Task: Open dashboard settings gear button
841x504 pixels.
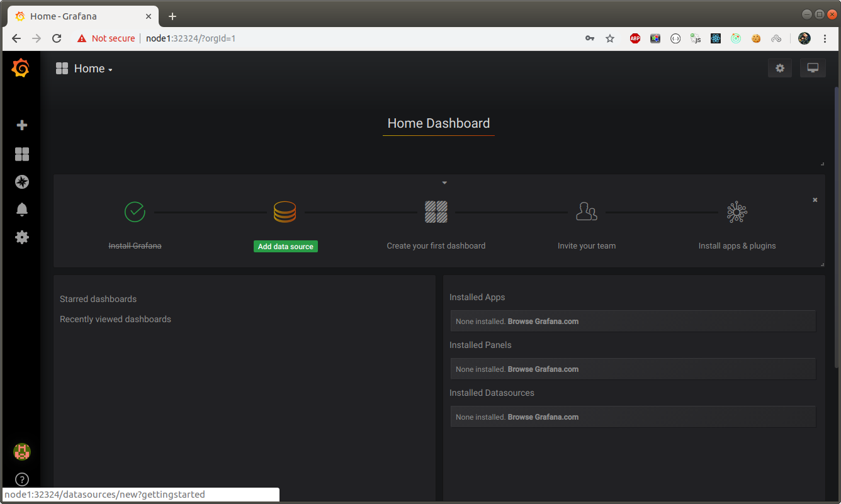Action: (x=780, y=68)
